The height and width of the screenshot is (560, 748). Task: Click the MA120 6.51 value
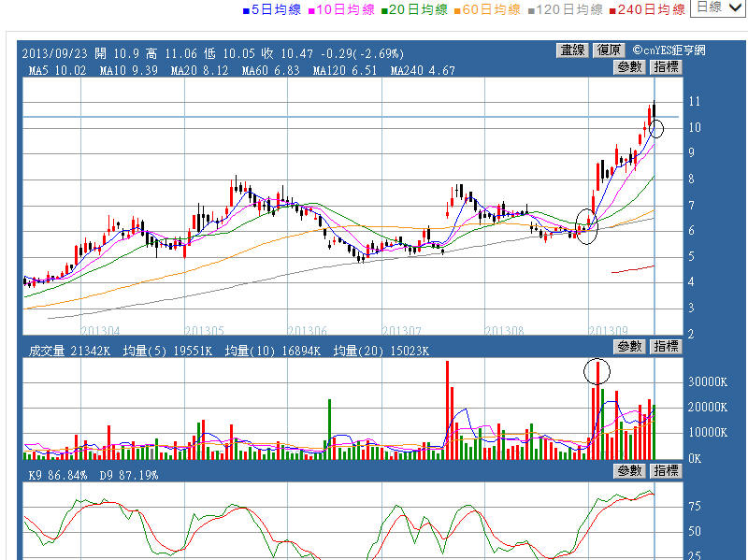344,71
